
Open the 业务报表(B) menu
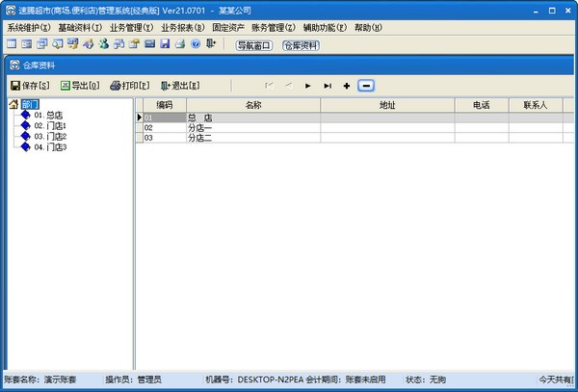tap(182, 28)
